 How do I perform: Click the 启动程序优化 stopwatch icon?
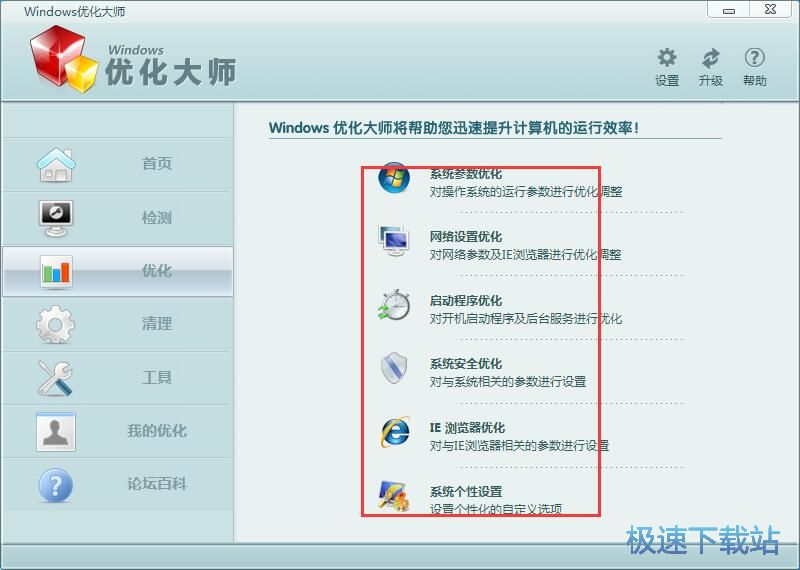(393, 305)
